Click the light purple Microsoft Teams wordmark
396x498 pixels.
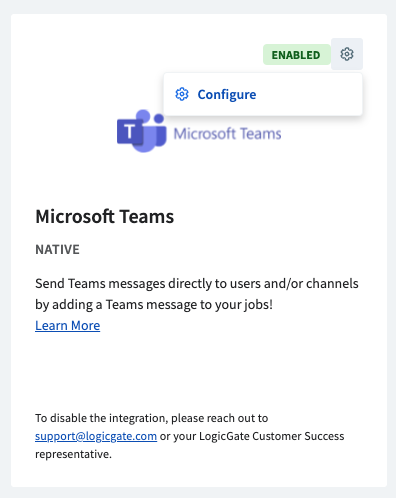[227, 134]
